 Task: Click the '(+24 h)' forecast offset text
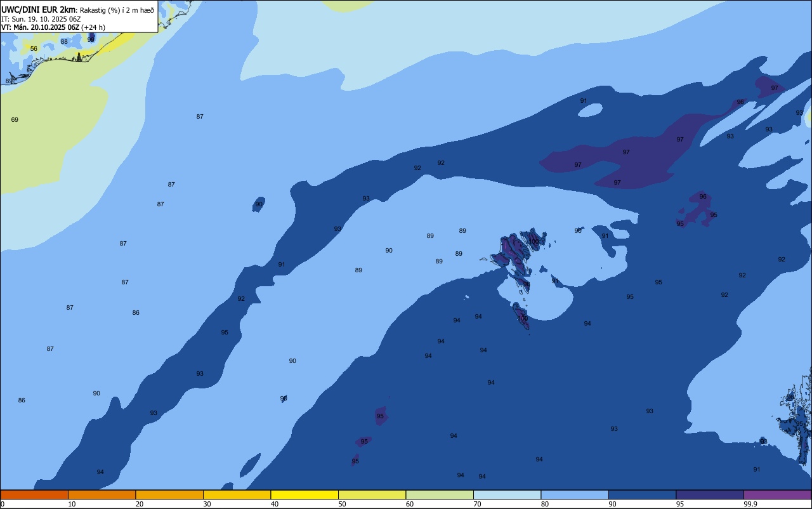93,27
